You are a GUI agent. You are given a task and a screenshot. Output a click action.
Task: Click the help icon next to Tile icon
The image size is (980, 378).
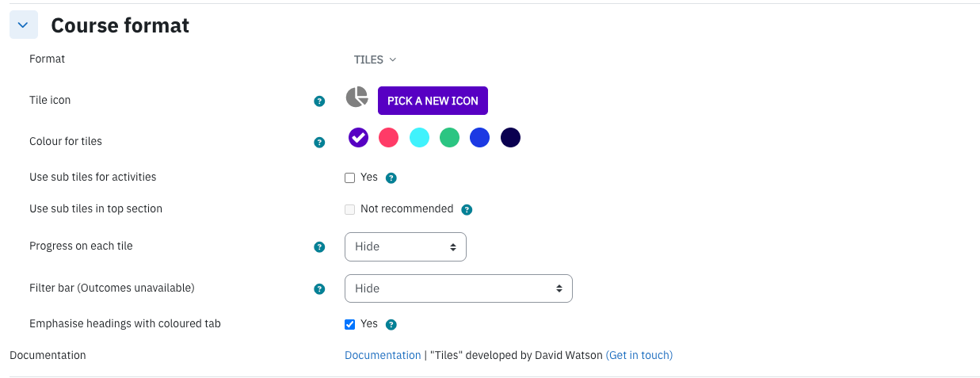319,101
